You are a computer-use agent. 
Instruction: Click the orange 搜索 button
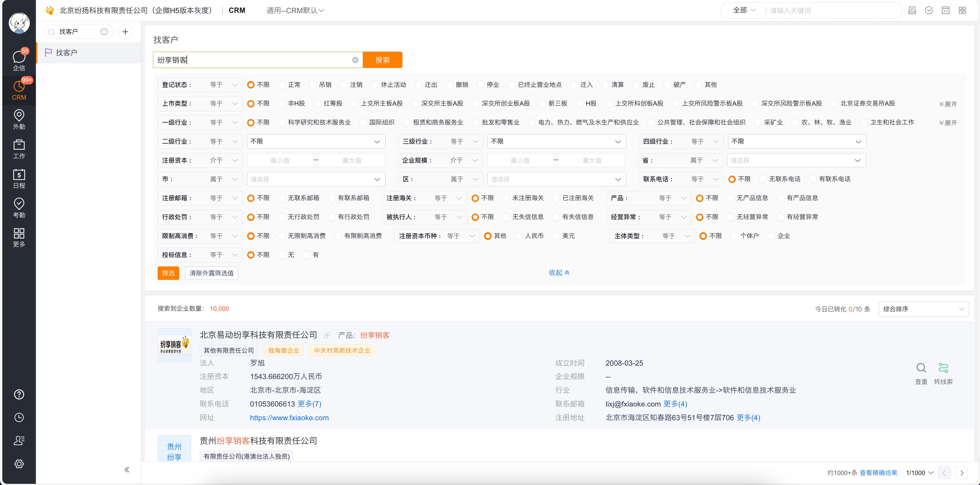coord(382,60)
